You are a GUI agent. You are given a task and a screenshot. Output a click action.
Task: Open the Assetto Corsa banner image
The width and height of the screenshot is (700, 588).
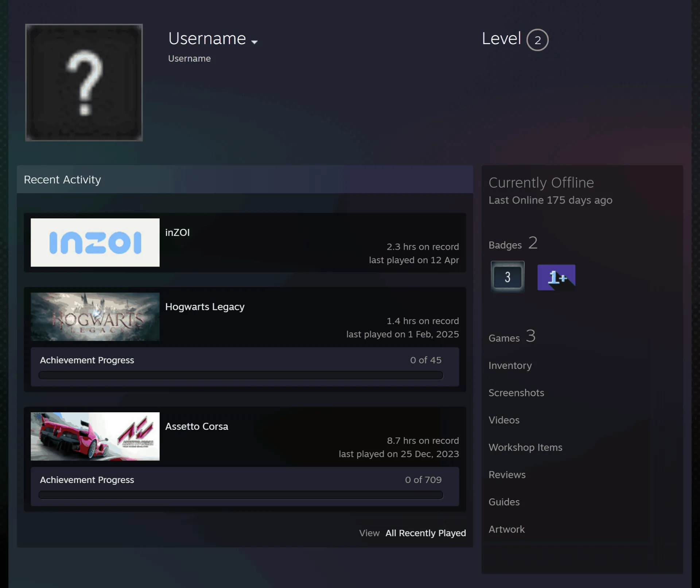[95, 436]
